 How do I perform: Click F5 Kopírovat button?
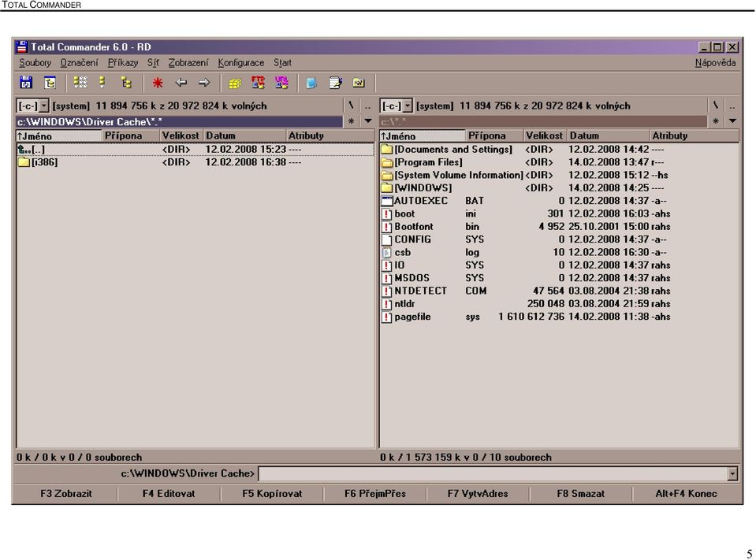tap(272, 494)
